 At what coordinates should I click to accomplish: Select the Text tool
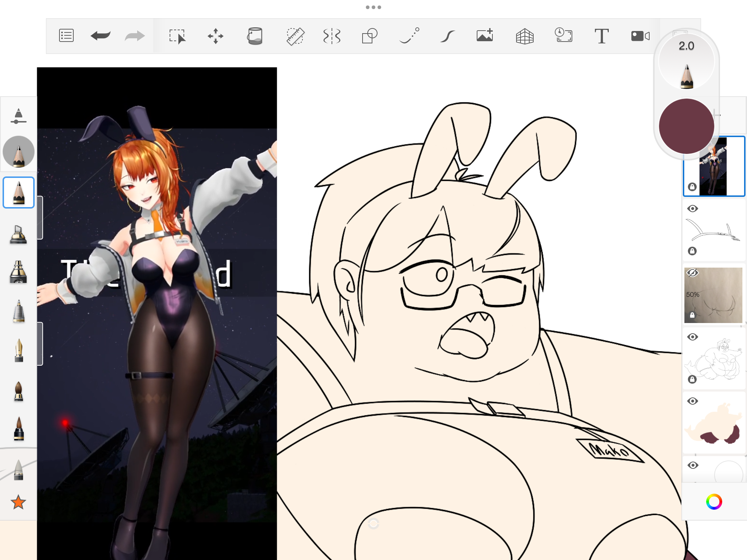(601, 36)
